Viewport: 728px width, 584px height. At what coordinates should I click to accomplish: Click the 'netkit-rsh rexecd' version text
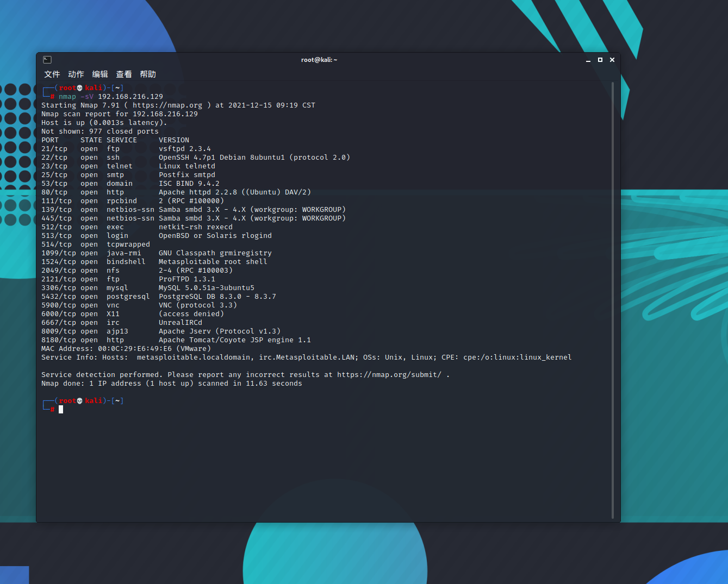click(196, 227)
